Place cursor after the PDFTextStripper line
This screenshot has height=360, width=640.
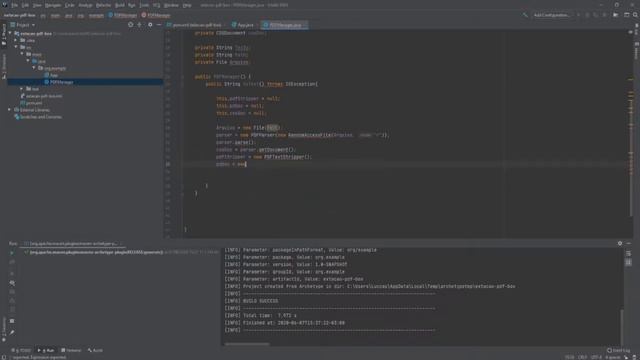click(x=312, y=157)
